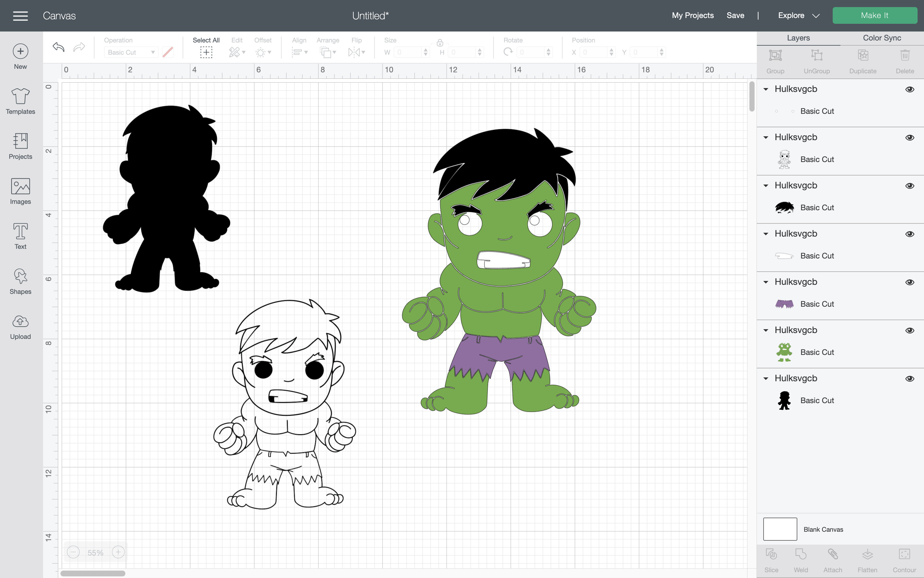924x578 pixels.
Task: Click the horizontal canvas scrollbar
Action: pos(93,573)
